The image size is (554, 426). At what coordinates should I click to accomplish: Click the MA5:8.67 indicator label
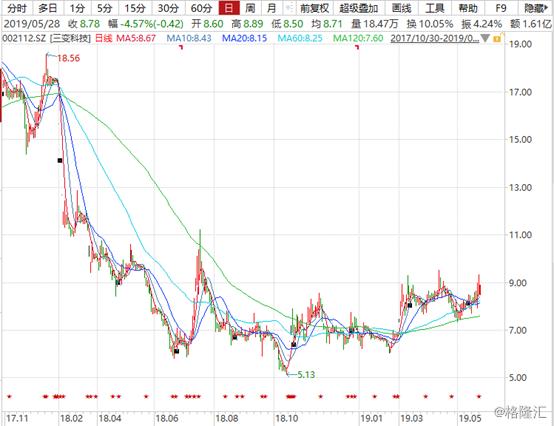(x=136, y=38)
